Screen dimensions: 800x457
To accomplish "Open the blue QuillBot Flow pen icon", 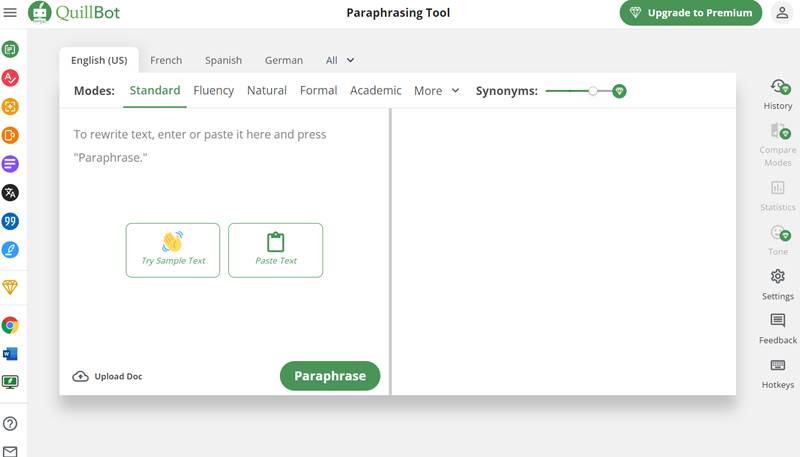I will click(10, 250).
